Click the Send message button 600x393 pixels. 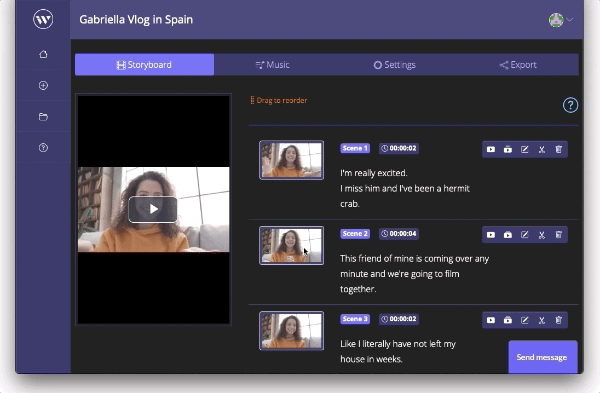tap(542, 357)
